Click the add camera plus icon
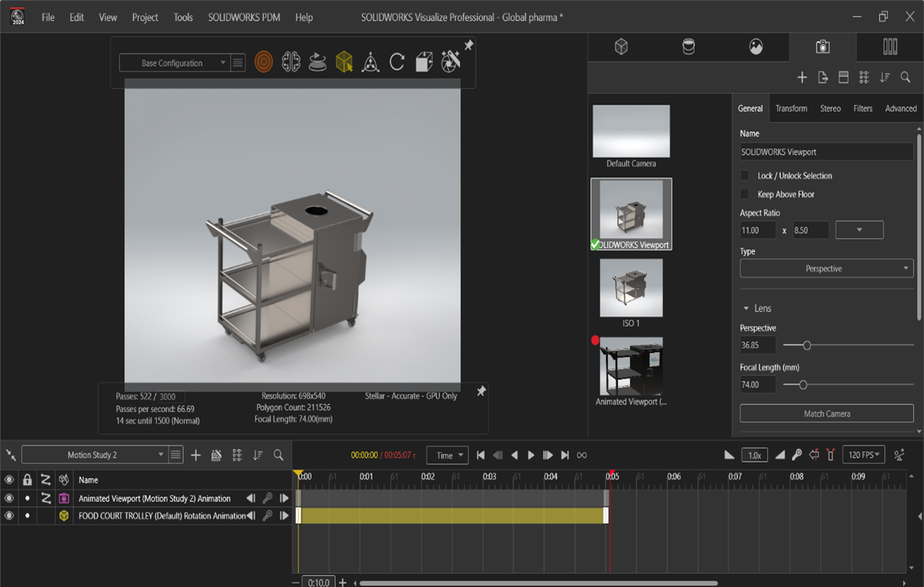 pyautogui.click(x=802, y=78)
